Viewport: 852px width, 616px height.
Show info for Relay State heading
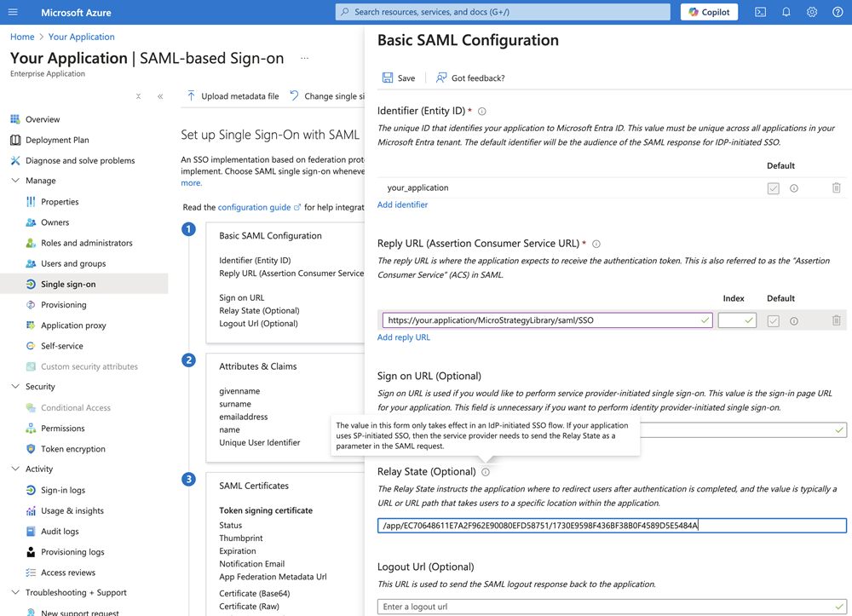pos(486,472)
